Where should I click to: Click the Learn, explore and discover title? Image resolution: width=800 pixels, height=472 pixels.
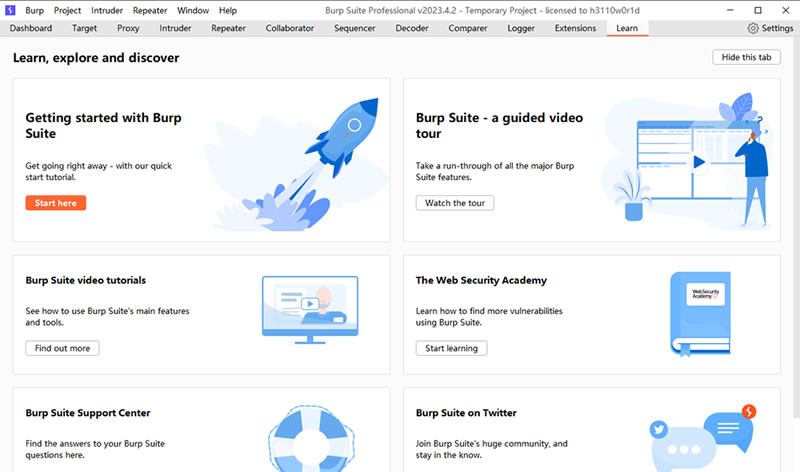point(96,58)
